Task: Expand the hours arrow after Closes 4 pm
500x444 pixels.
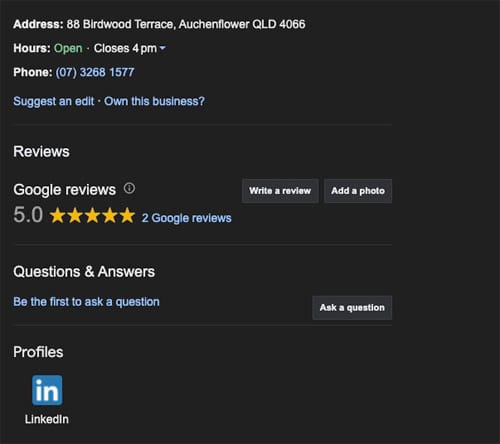Action: tap(162, 48)
